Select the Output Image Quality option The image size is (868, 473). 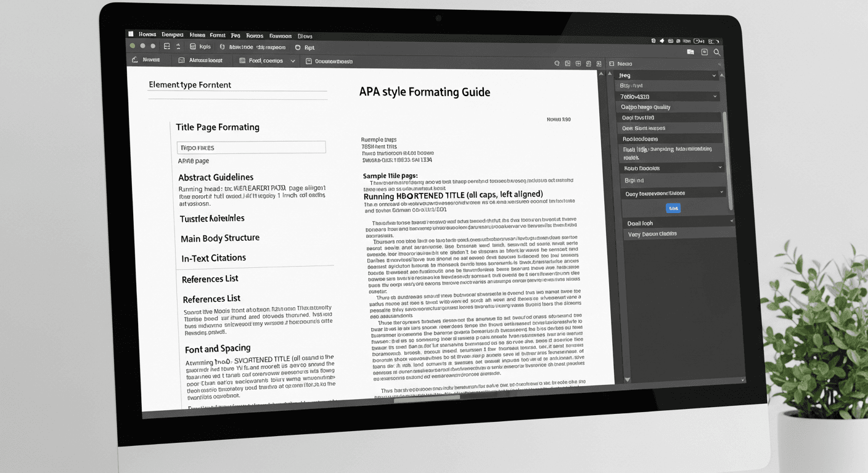point(646,107)
